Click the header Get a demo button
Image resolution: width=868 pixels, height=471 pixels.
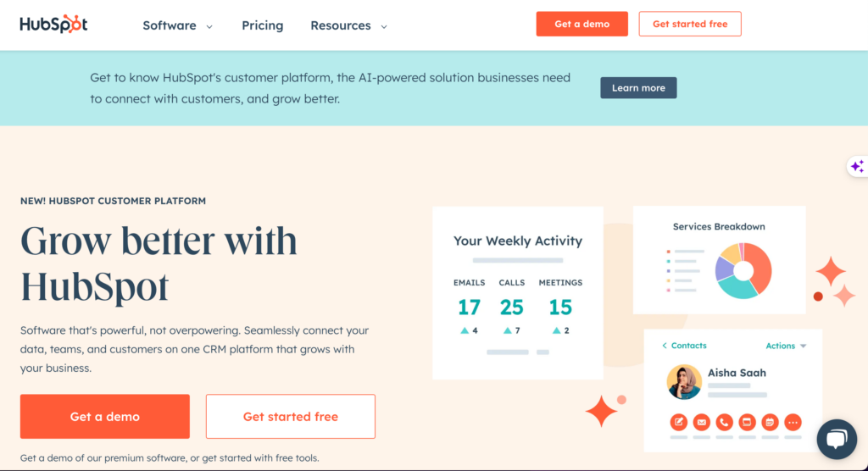click(x=581, y=24)
